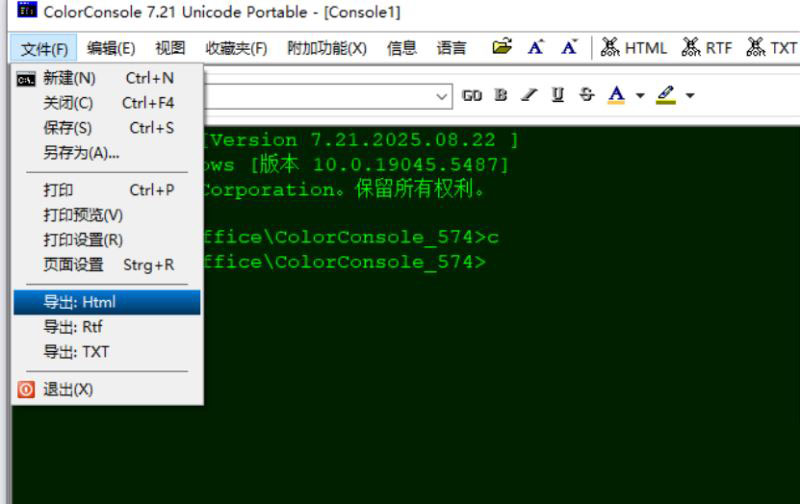Viewport: 800px width, 504px height.
Task: Toggle italic formatting
Action: [529, 95]
